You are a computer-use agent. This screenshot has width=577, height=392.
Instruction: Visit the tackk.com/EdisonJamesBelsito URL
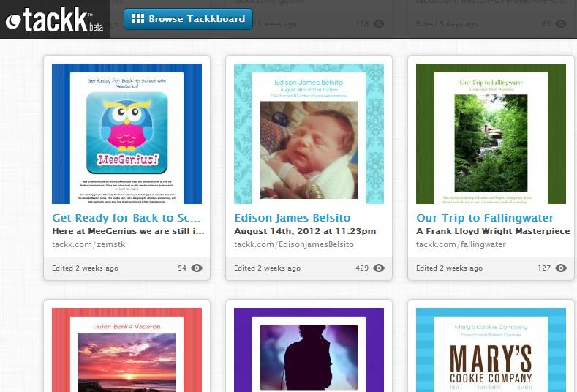pos(294,244)
